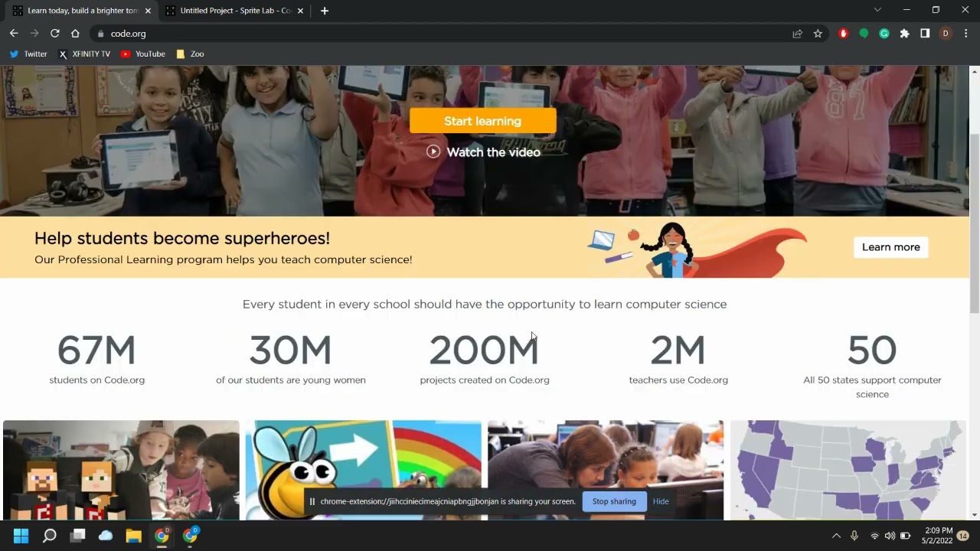Screen dimensions: 980x551
Task: Open the notification badge showing 14
Action: click(x=964, y=536)
